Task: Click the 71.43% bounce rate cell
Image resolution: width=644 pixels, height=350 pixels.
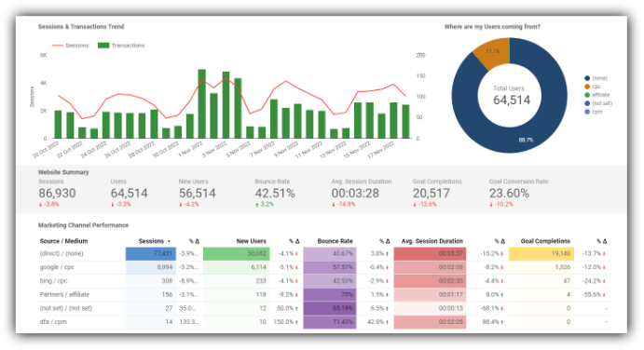Action: coord(330,322)
